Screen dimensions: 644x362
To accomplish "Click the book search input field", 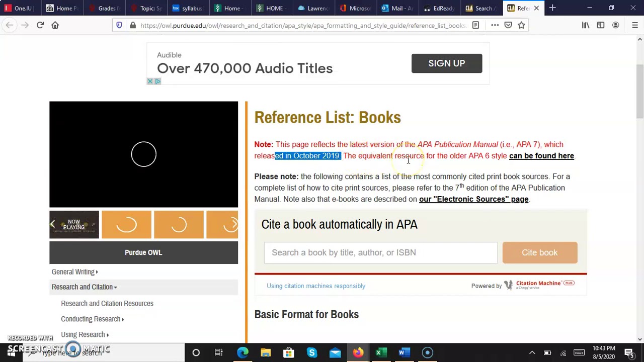I will click(381, 252).
